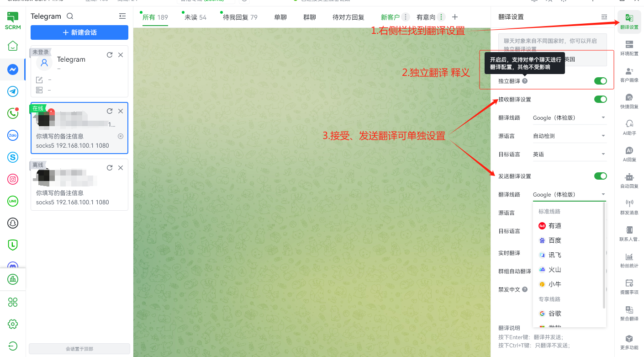Image resolution: width=644 pixels, height=357 pixels.
Task: Open the Telegram channel in left sidebar
Action: pos(13,91)
